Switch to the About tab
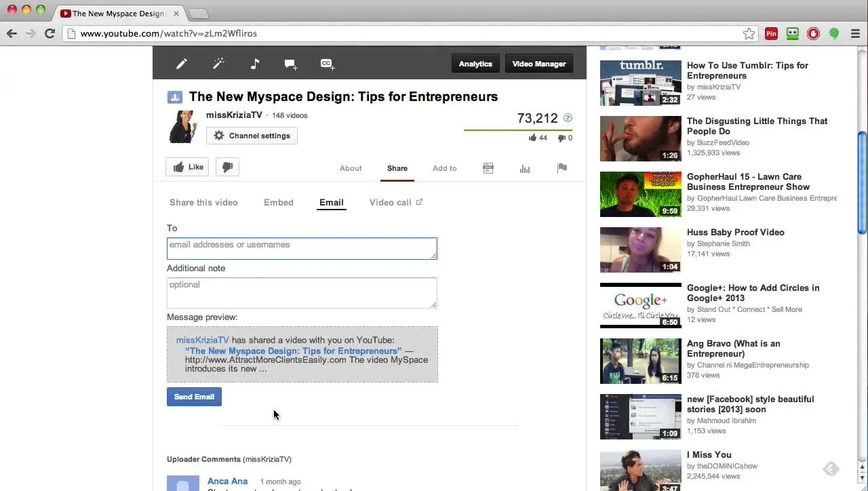 click(x=351, y=168)
